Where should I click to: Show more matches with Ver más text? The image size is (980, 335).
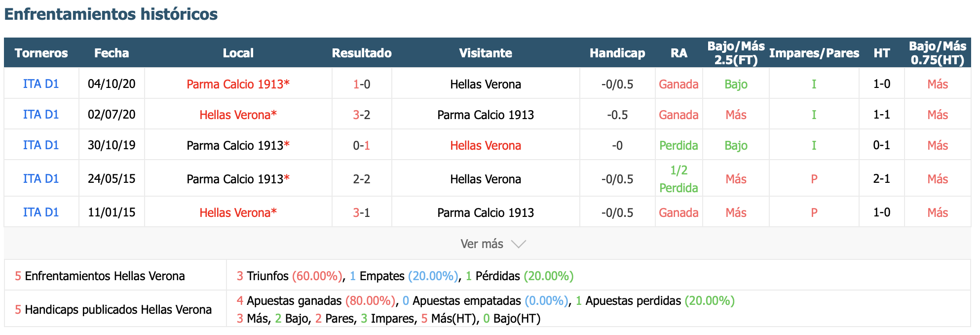[x=482, y=244]
